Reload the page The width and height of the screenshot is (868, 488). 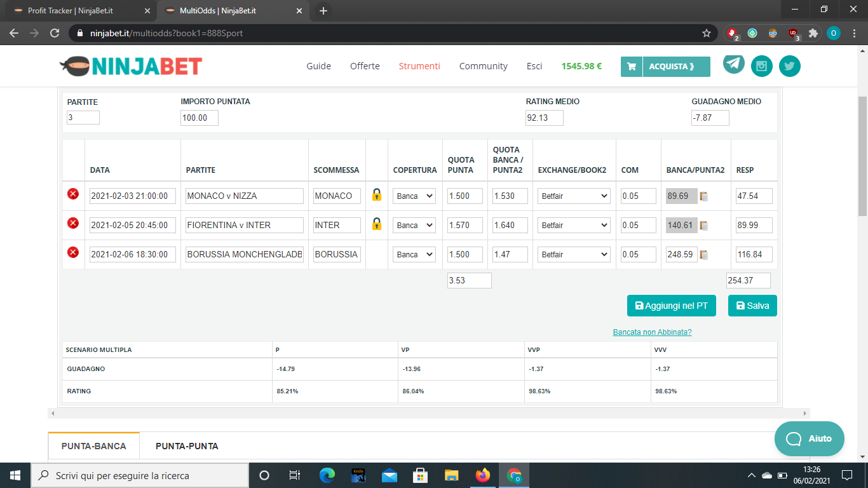tap(55, 33)
